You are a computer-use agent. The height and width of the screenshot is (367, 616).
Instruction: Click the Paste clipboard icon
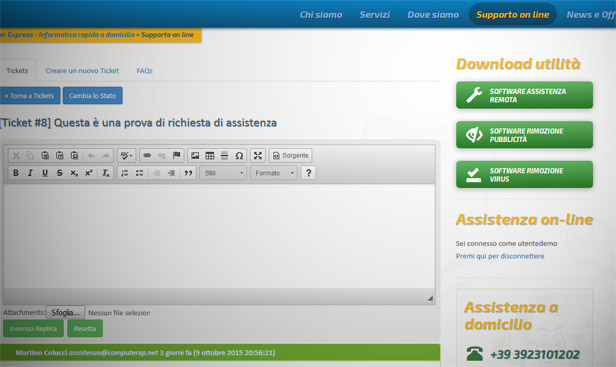click(x=45, y=156)
